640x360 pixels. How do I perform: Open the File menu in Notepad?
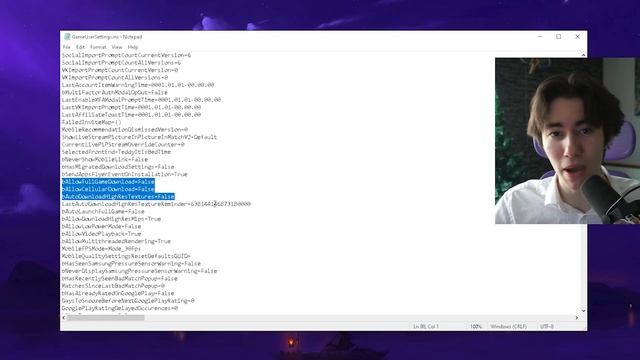coord(67,47)
